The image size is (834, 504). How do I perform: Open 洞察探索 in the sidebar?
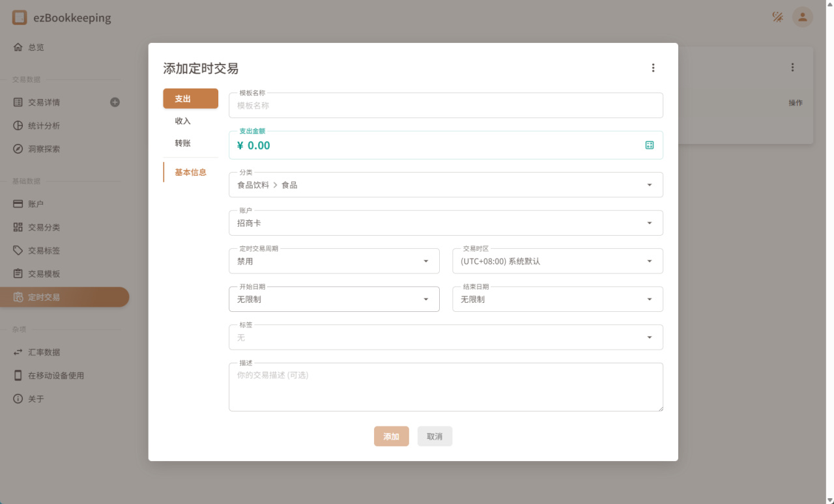pyautogui.click(x=65, y=148)
